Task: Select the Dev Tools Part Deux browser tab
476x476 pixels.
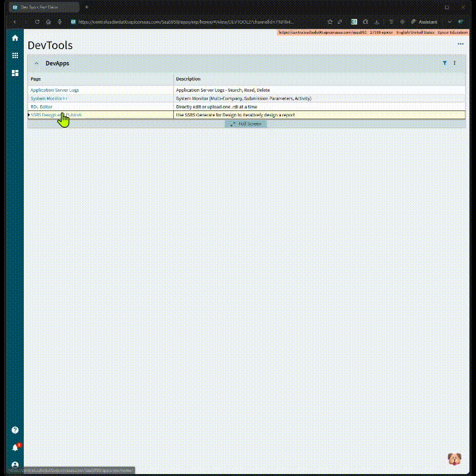Action: [x=44, y=7]
